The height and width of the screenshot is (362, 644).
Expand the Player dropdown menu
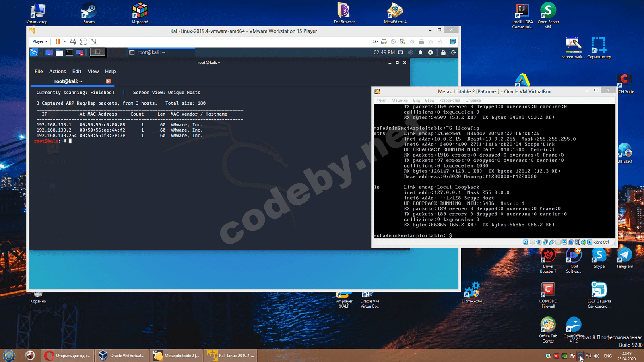tap(40, 41)
